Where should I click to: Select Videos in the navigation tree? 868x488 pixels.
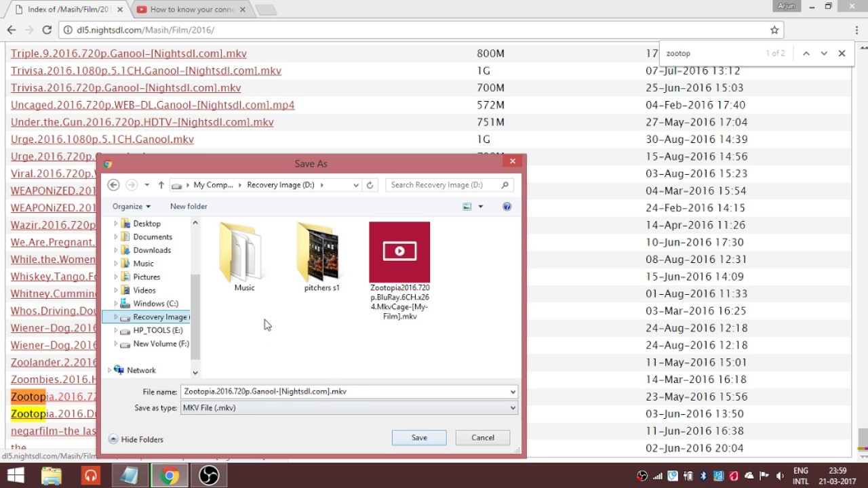[x=144, y=290]
